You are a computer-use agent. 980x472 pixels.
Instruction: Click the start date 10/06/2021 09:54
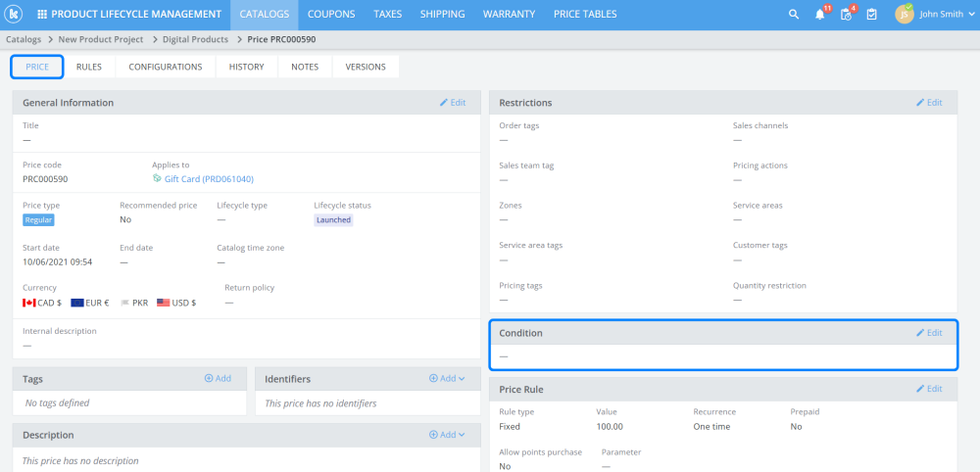tap(58, 262)
